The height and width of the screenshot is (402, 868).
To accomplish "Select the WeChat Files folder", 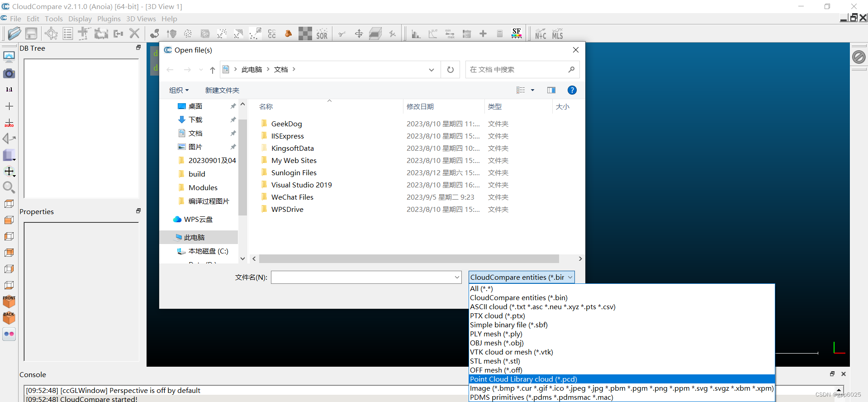I will tap(292, 197).
